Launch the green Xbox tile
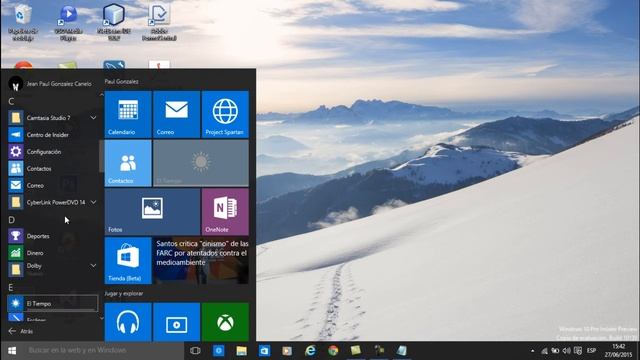Image resolution: width=640 pixels, height=360 pixels. (225, 322)
